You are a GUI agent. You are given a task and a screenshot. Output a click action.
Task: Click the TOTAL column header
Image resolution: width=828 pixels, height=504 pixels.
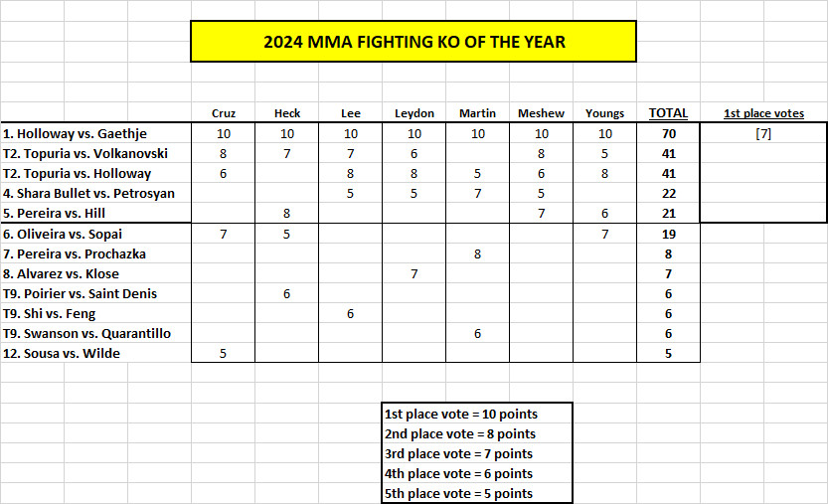pyautogui.click(x=668, y=113)
